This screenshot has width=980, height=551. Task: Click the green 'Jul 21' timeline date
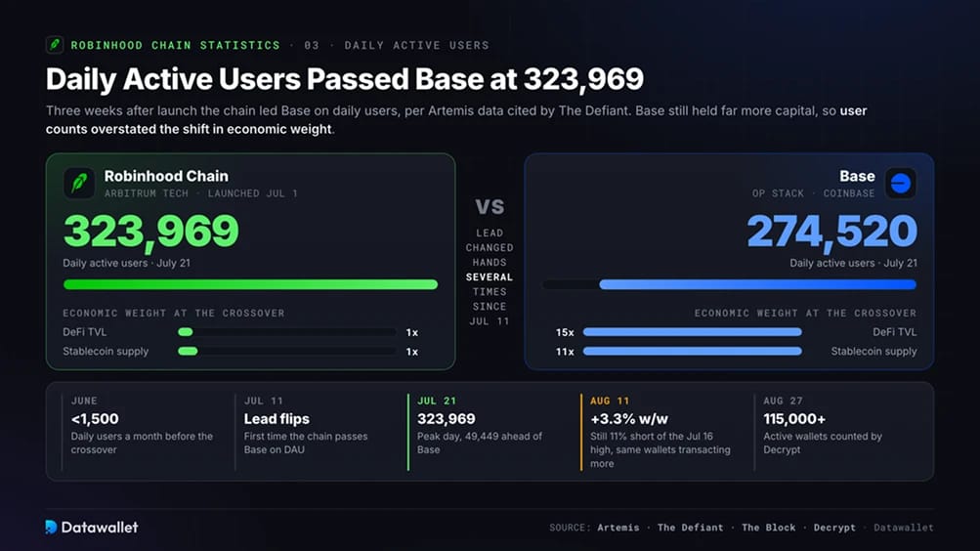[x=437, y=401]
